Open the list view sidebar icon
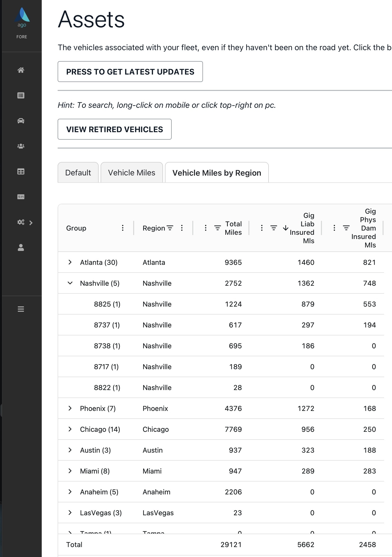392x557 pixels. (x=21, y=95)
